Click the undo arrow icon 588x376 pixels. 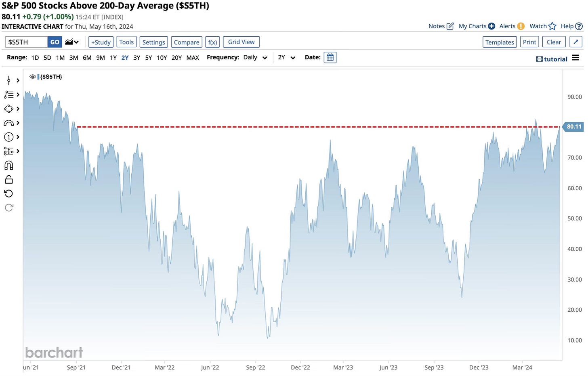[x=9, y=193]
